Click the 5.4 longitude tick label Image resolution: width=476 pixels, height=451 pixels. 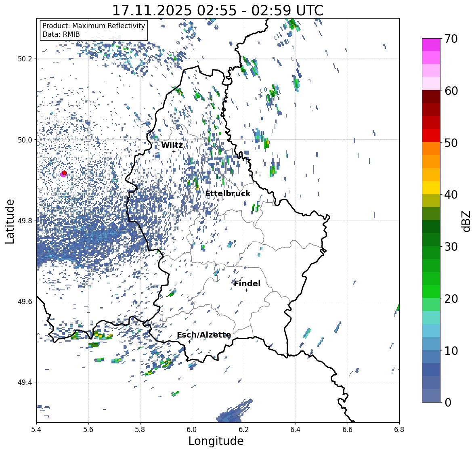pos(36,430)
